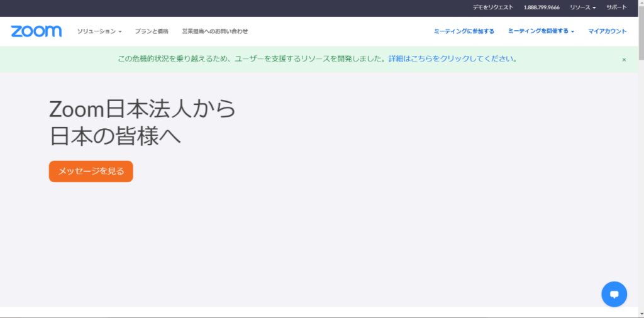Screen dimensions: 644x318
Task: Expand the ミーティングを開催する dropdown
Action: (x=541, y=31)
